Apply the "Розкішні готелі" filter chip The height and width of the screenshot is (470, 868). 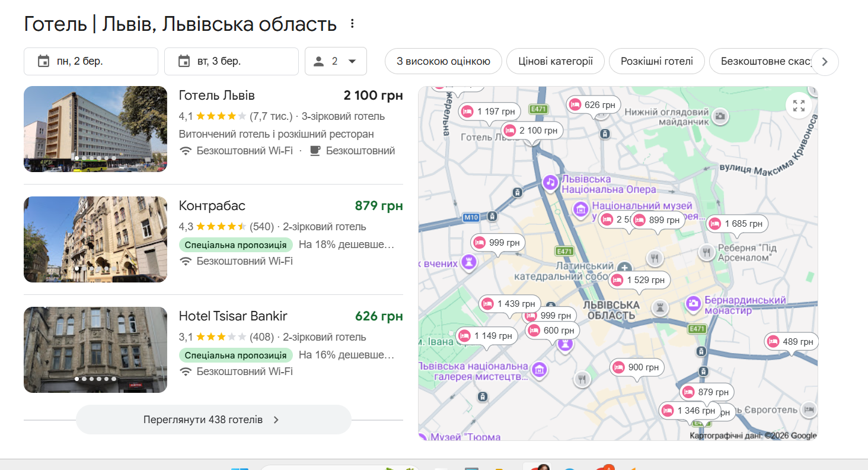coord(657,61)
